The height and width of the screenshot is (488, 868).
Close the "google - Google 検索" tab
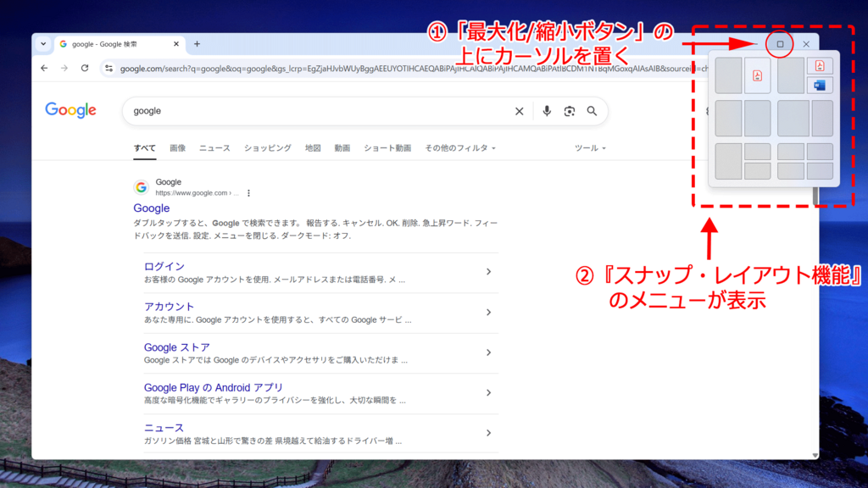(x=176, y=44)
